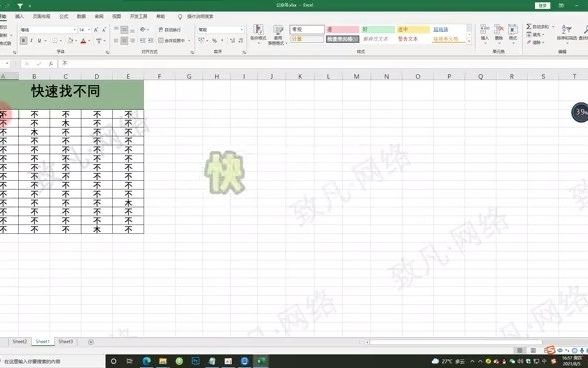This screenshot has height=368, width=588.
Task: Apply the green Good cell style
Action: 378,30
